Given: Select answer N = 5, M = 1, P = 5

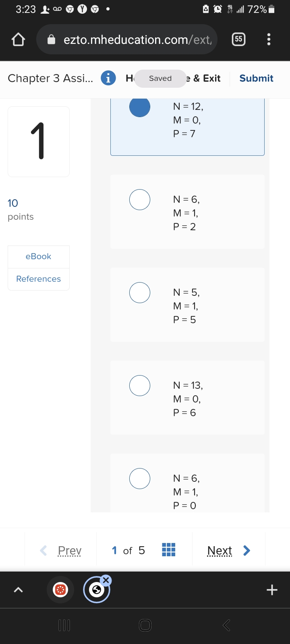Looking at the screenshot, I should click(140, 293).
